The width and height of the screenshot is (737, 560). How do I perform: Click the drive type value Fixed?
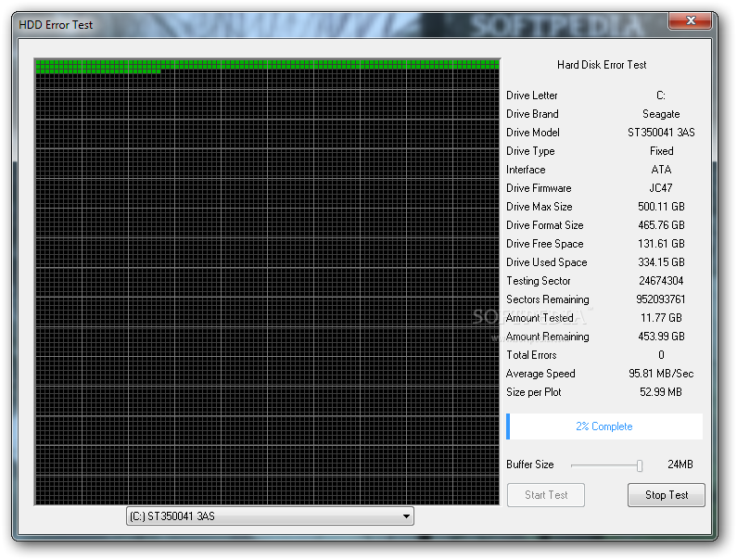[661, 151]
